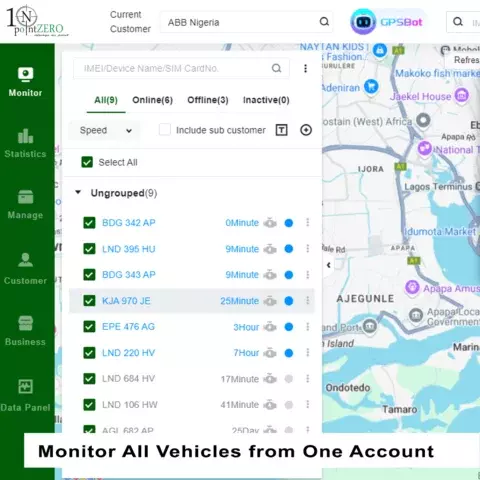Open more options for LND 395 HU
Viewport: 480px width, 480px height.
tap(308, 249)
